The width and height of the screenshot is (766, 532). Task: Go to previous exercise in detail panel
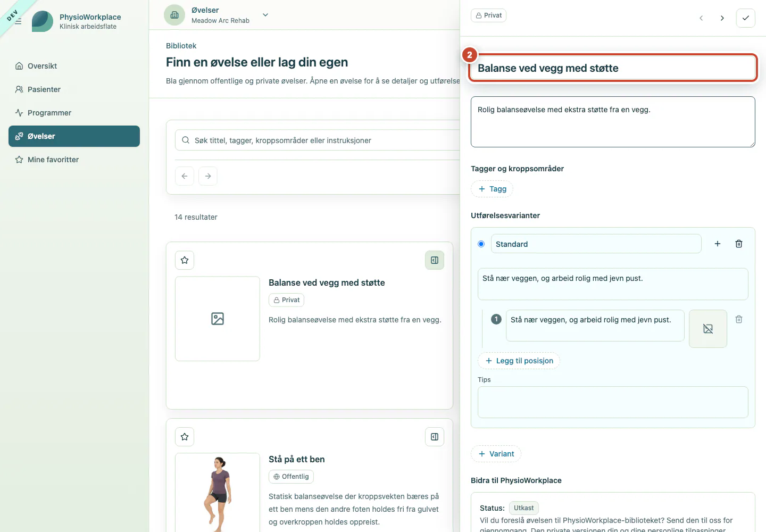tap(701, 18)
